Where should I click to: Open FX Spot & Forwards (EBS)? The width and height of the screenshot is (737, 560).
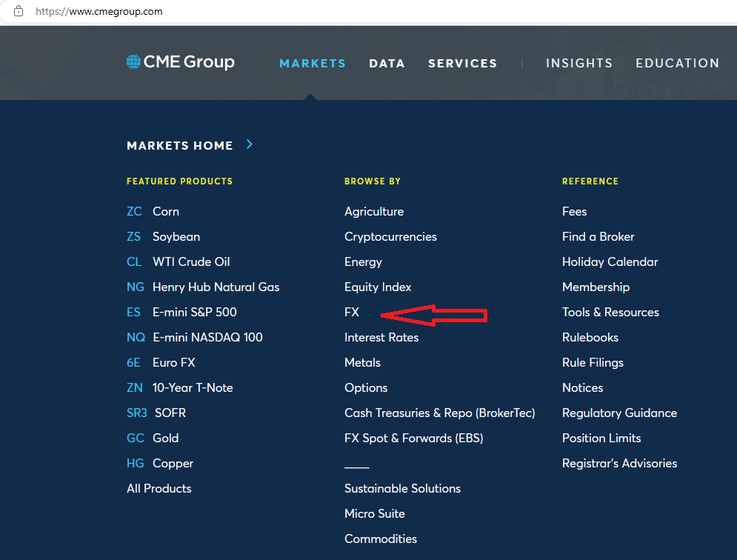click(x=414, y=439)
